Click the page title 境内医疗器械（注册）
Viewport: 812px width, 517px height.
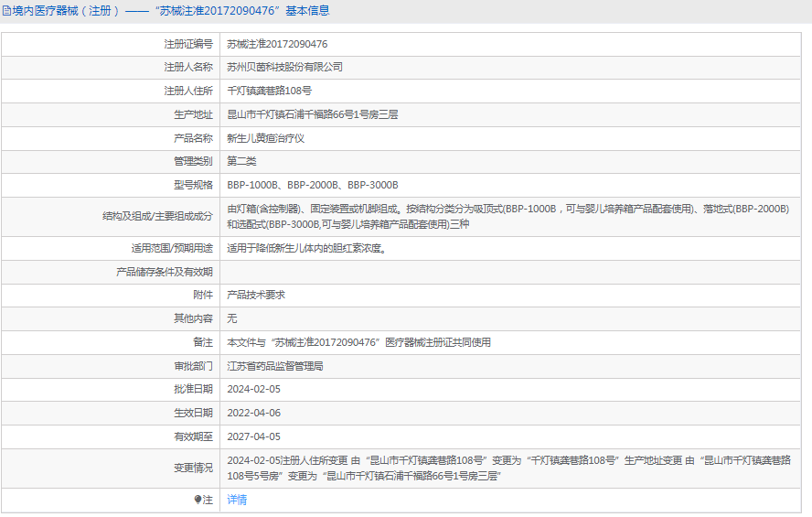[x=66, y=11]
